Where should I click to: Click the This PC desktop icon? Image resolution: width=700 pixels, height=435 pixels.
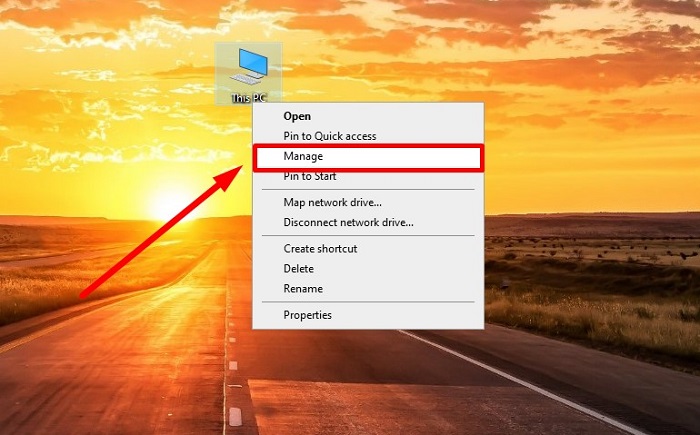tap(247, 68)
